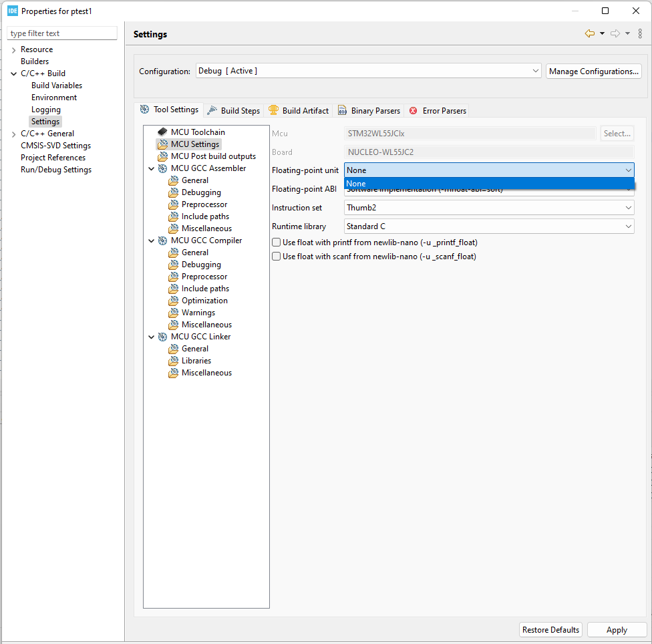Click the Restore Defaults button
The image size is (652, 644).
click(550, 630)
